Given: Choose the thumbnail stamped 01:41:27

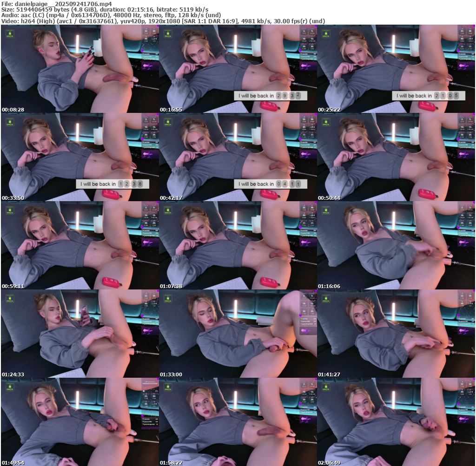Looking at the screenshot, I should [x=396, y=334].
